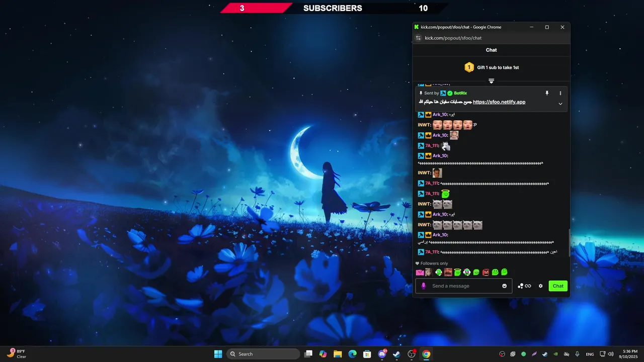Open Microsoft Edge from the taskbar
This screenshot has width=644, height=362.
pyautogui.click(x=353, y=354)
